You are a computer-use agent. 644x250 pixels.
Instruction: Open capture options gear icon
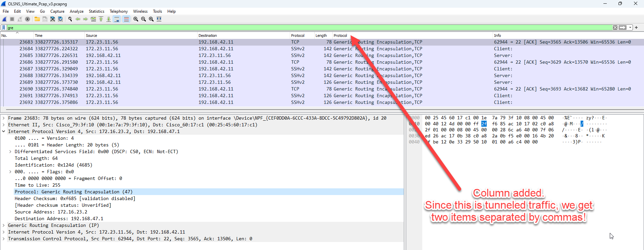click(x=28, y=19)
